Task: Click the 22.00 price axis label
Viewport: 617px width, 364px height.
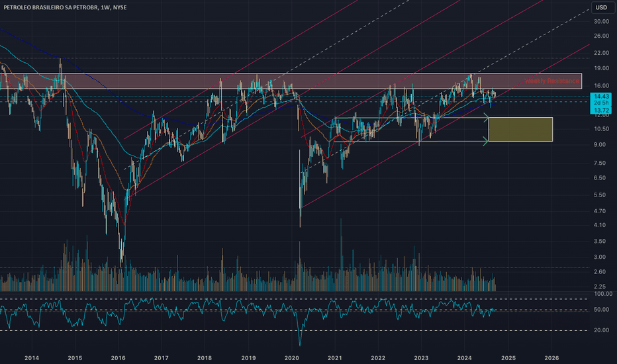Action: point(601,53)
